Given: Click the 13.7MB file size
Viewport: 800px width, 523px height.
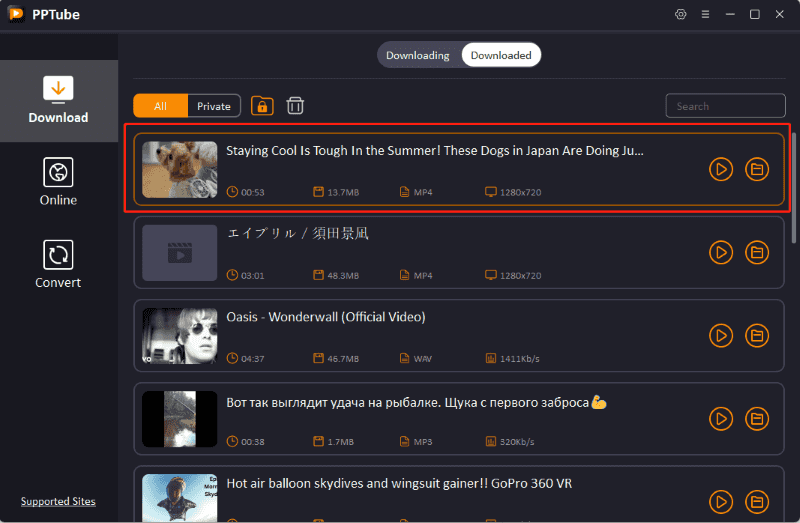Looking at the screenshot, I should click(x=343, y=192).
